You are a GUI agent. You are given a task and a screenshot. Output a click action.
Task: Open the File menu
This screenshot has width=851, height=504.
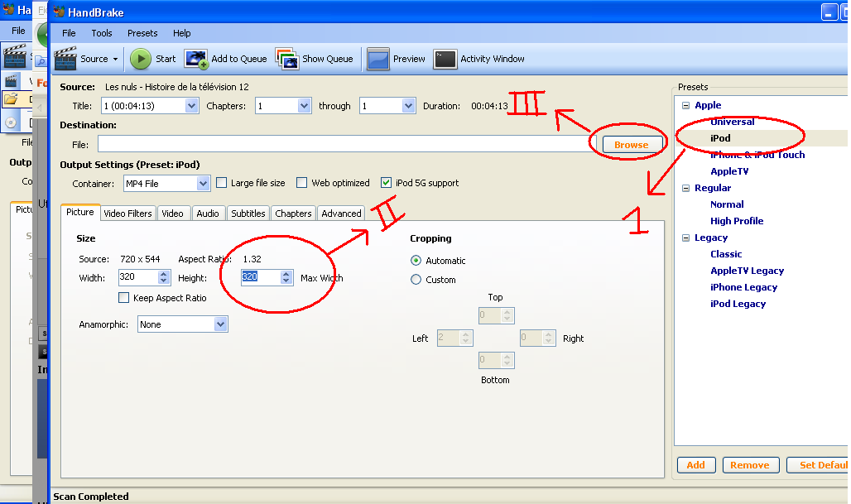point(69,33)
